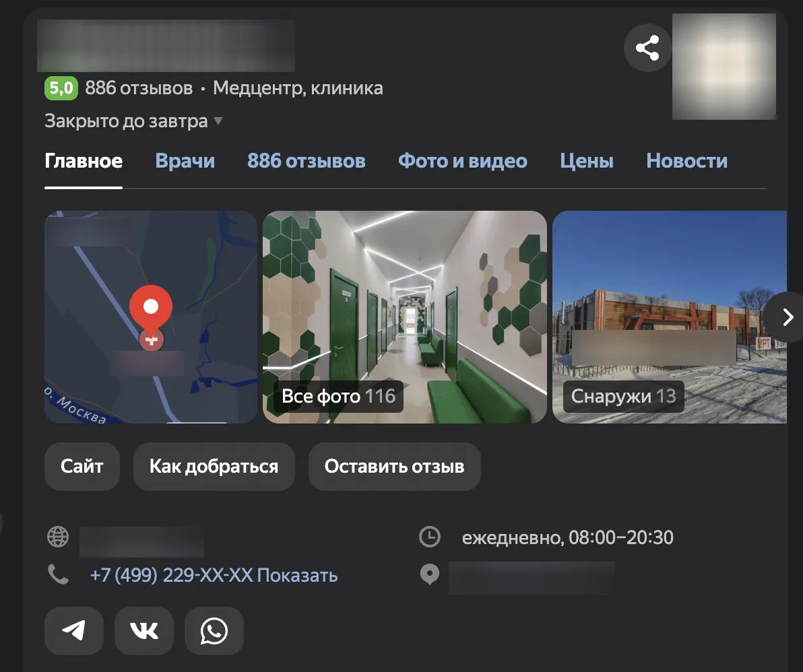Switch to the 'Новости' tab

coord(686,161)
